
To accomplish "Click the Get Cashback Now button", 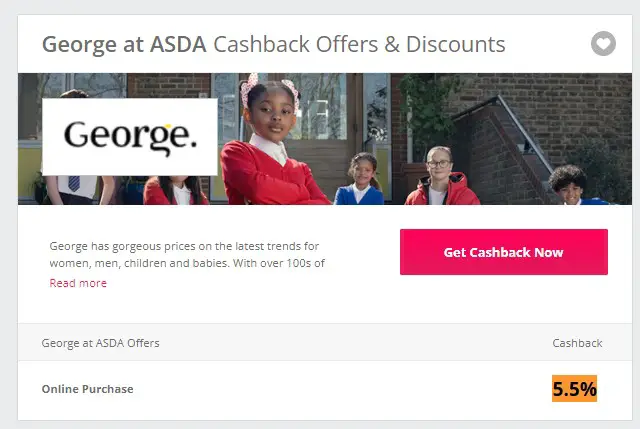I will point(504,252).
